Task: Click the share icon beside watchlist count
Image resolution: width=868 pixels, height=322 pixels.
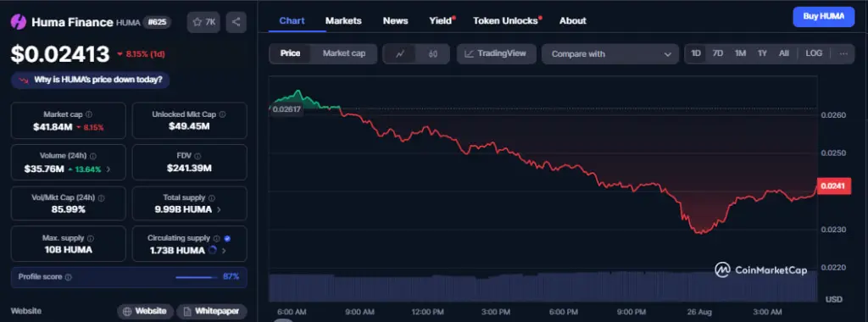Action: (236, 22)
